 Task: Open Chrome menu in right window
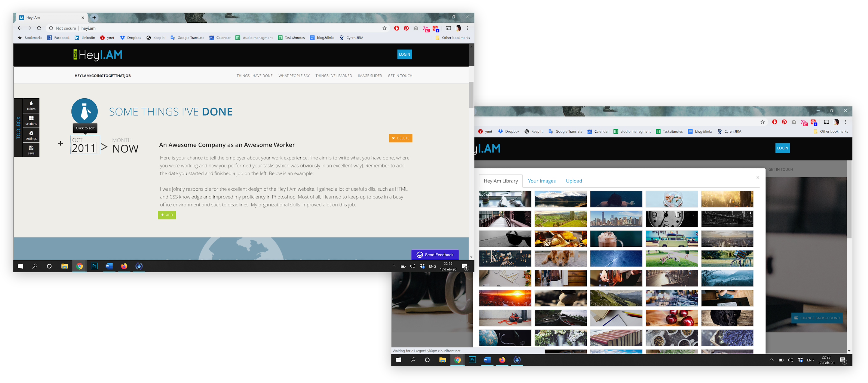click(x=846, y=122)
